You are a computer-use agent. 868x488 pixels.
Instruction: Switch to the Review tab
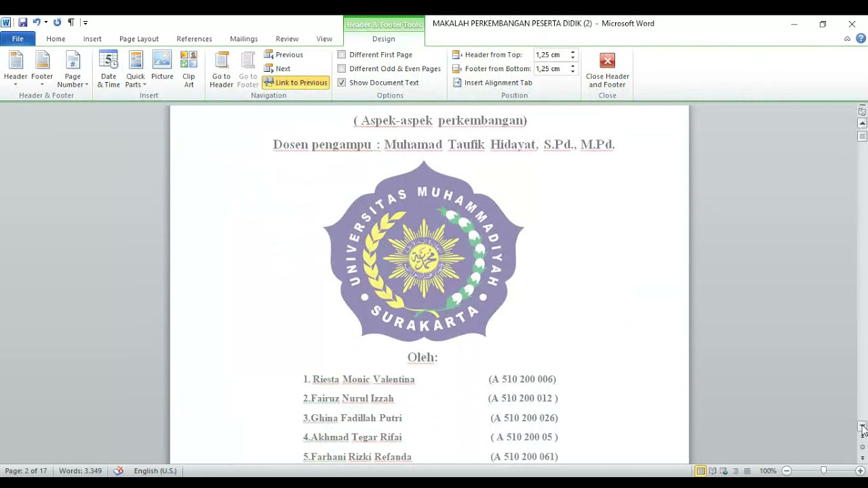287,39
